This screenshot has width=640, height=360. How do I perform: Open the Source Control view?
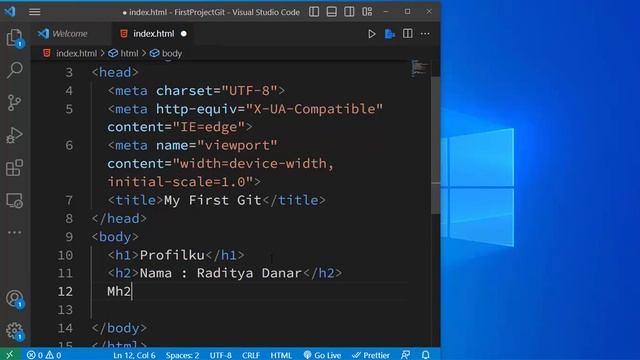tap(15, 102)
